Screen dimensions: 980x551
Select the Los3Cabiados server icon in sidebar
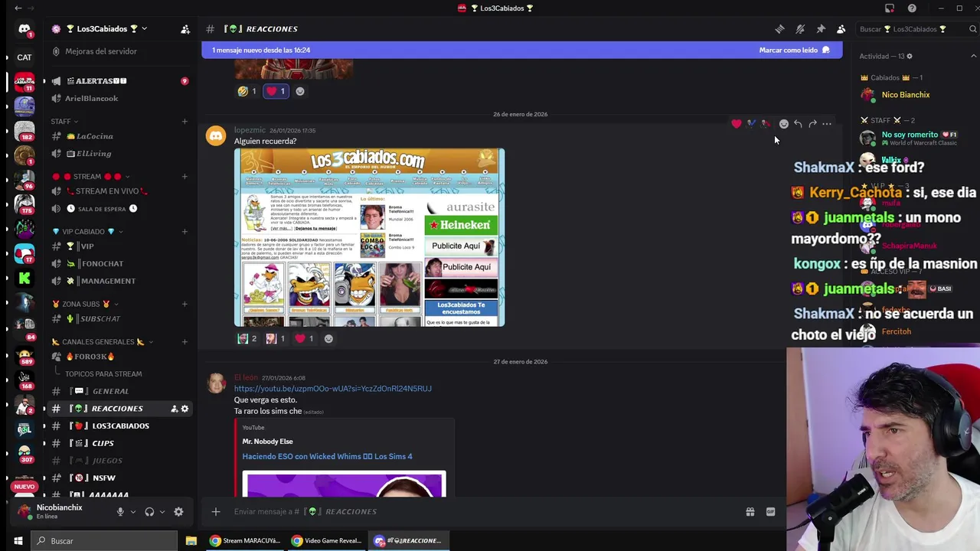click(24, 81)
